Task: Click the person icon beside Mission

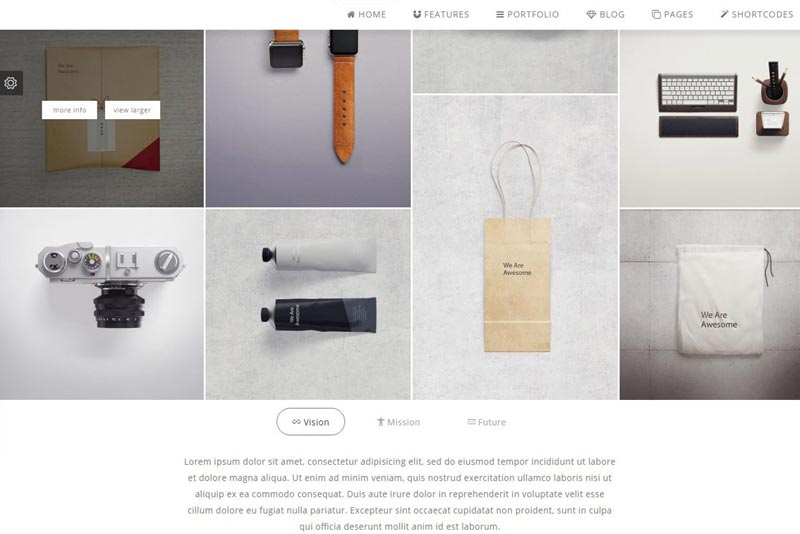Action: pos(380,421)
